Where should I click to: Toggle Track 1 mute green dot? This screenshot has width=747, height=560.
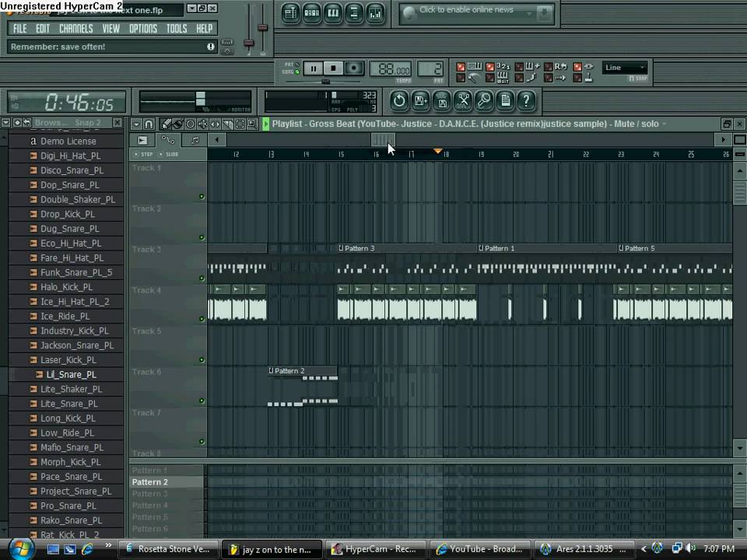pyautogui.click(x=202, y=196)
